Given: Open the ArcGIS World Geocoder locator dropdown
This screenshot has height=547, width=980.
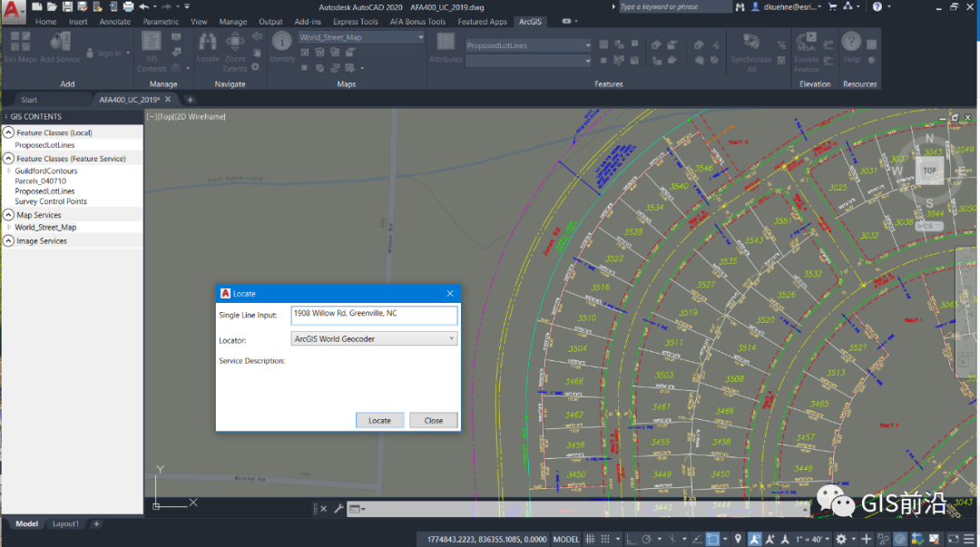Looking at the screenshot, I should tap(452, 338).
